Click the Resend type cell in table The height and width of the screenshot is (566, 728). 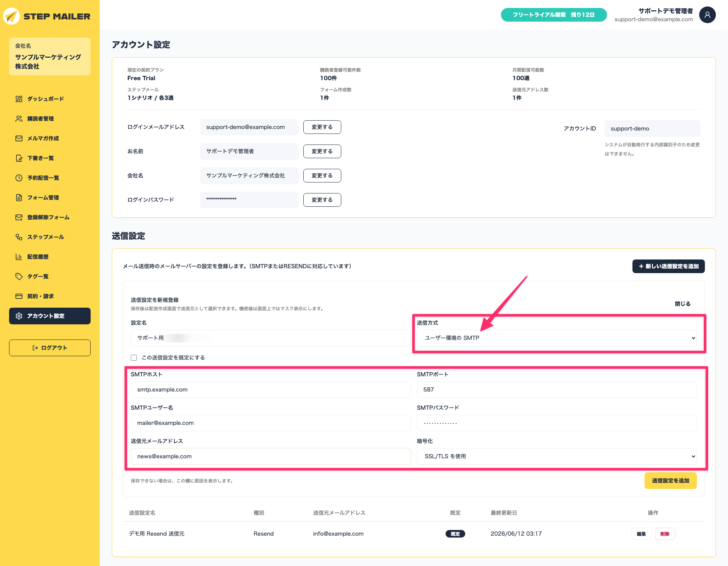click(x=264, y=534)
